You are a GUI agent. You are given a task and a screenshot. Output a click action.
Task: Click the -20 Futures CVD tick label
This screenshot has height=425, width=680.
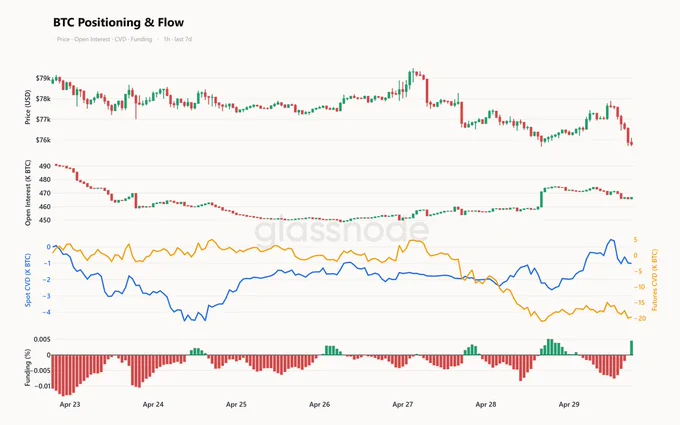[641, 318]
